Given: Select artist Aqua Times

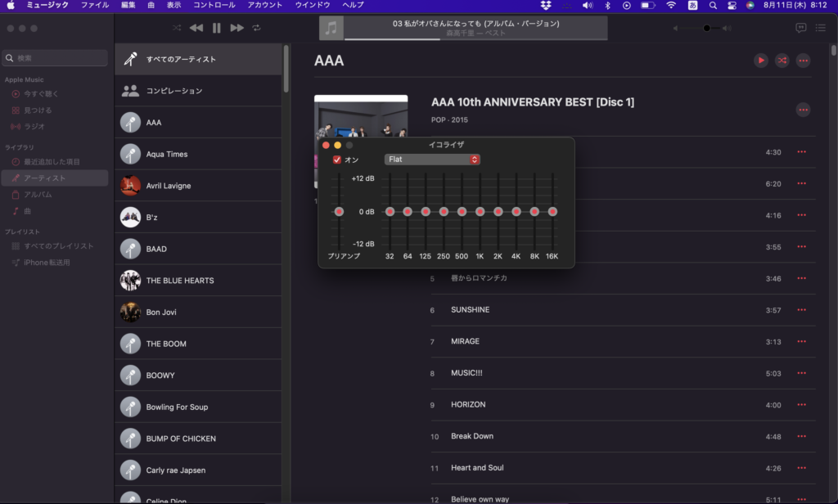Looking at the screenshot, I should [198, 154].
